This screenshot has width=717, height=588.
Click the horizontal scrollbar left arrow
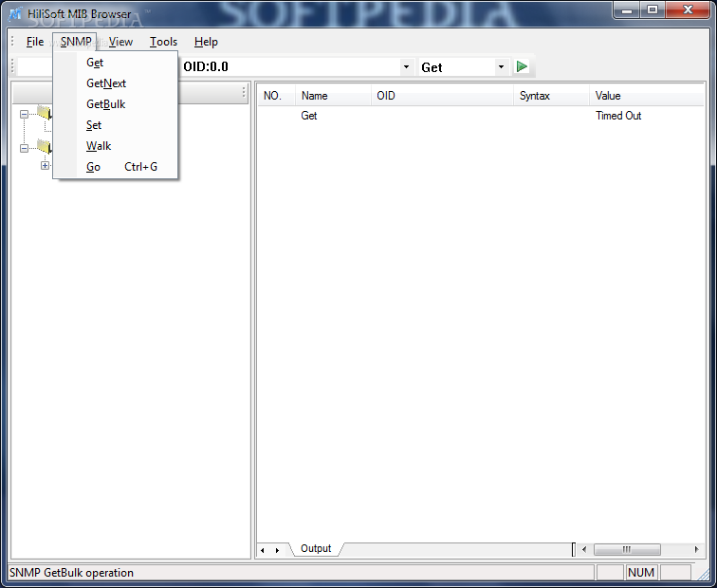tap(584, 549)
